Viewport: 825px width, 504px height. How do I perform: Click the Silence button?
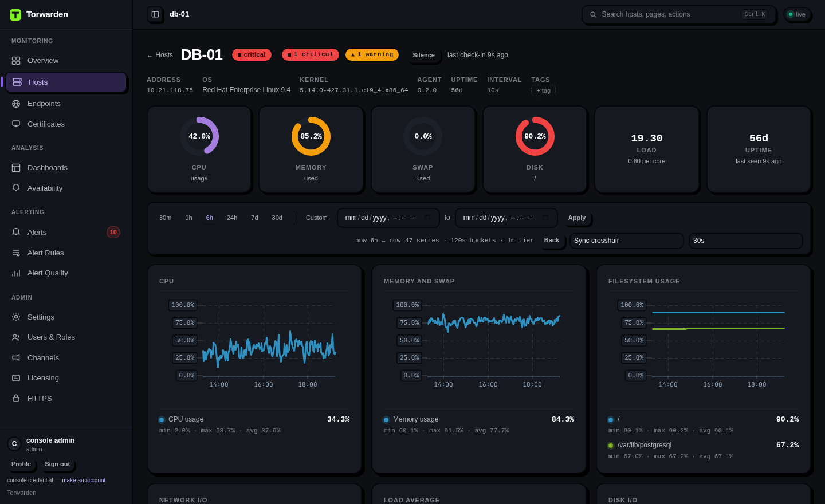424,55
